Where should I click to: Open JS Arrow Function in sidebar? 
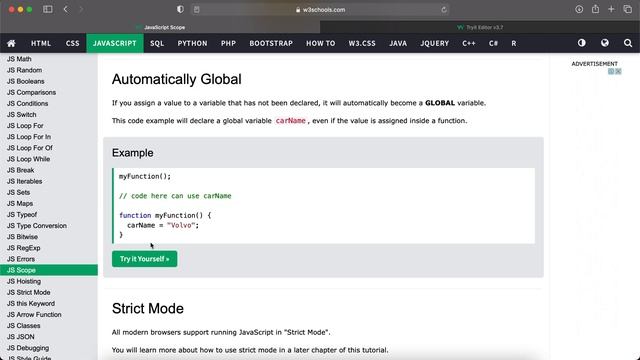point(49,314)
